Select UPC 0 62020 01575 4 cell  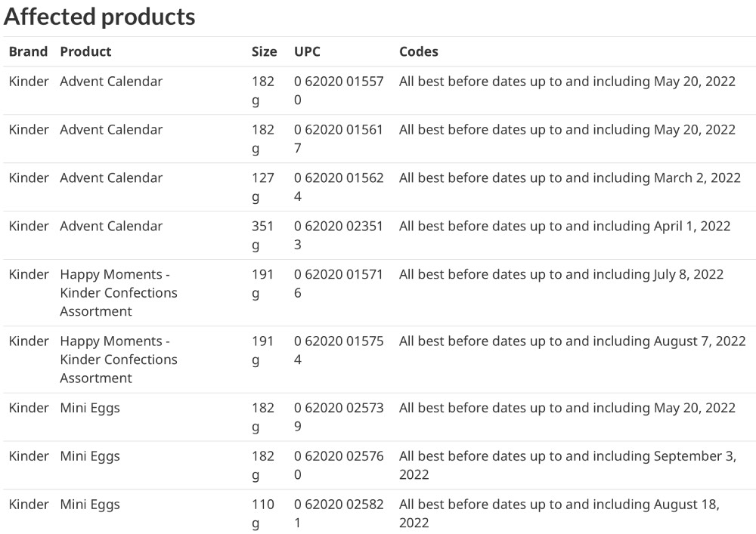coord(339,350)
